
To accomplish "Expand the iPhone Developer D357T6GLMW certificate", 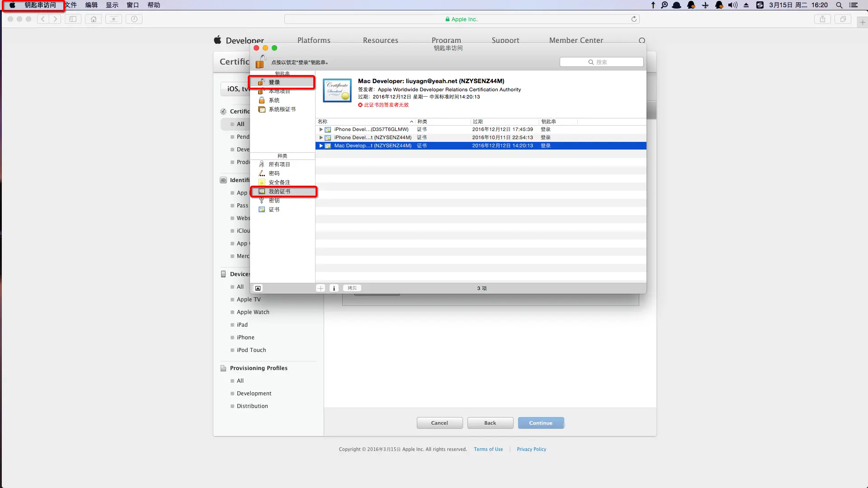I will point(321,130).
